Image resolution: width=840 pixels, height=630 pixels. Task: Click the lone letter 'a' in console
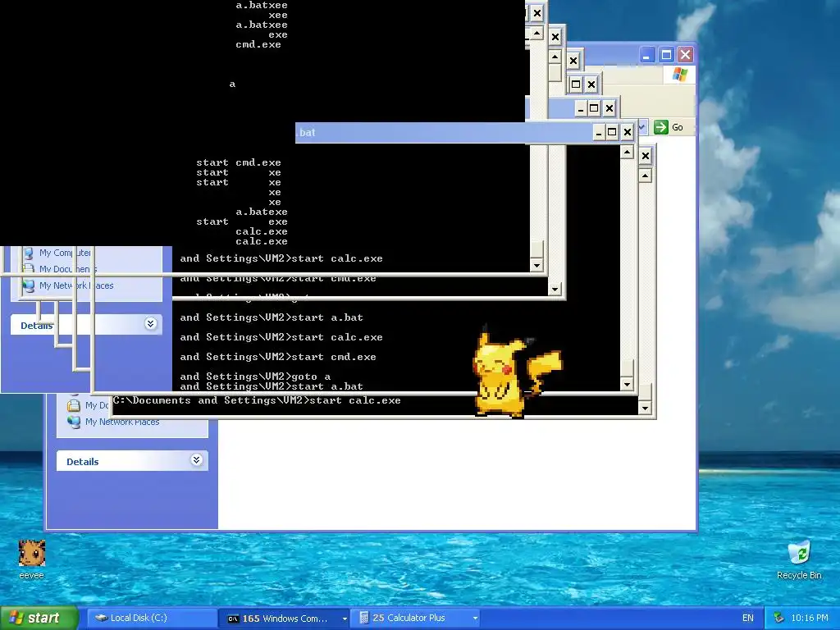tap(232, 84)
